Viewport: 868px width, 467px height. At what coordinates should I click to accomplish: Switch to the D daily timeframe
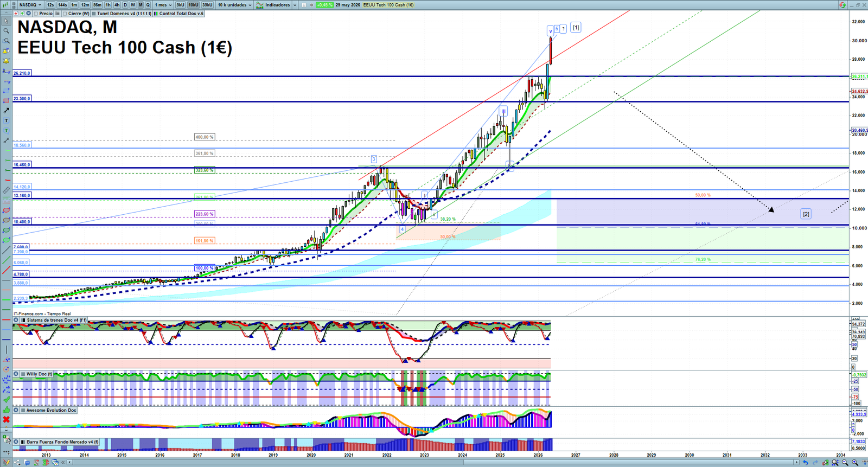tap(125, 5)
